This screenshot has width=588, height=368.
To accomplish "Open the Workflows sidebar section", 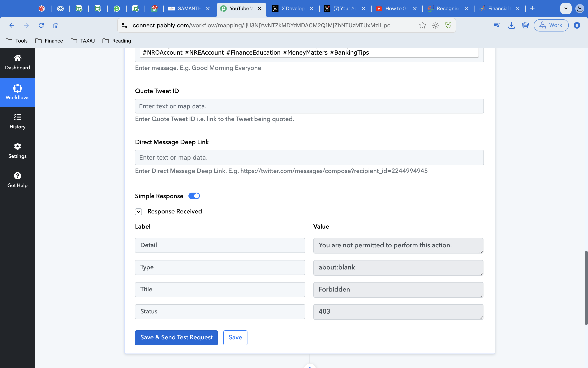I will coord(18,92).
